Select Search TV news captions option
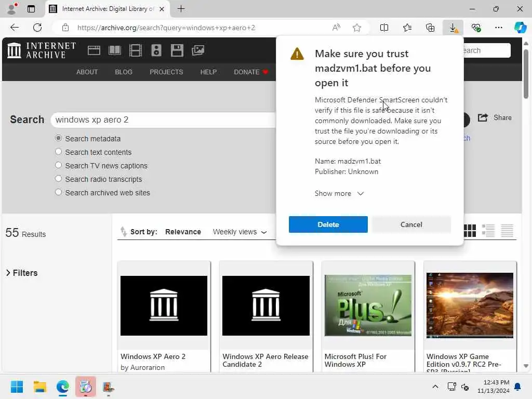Image resolution: width=532 pixels, height=399 pixels. tap(58, 165)
